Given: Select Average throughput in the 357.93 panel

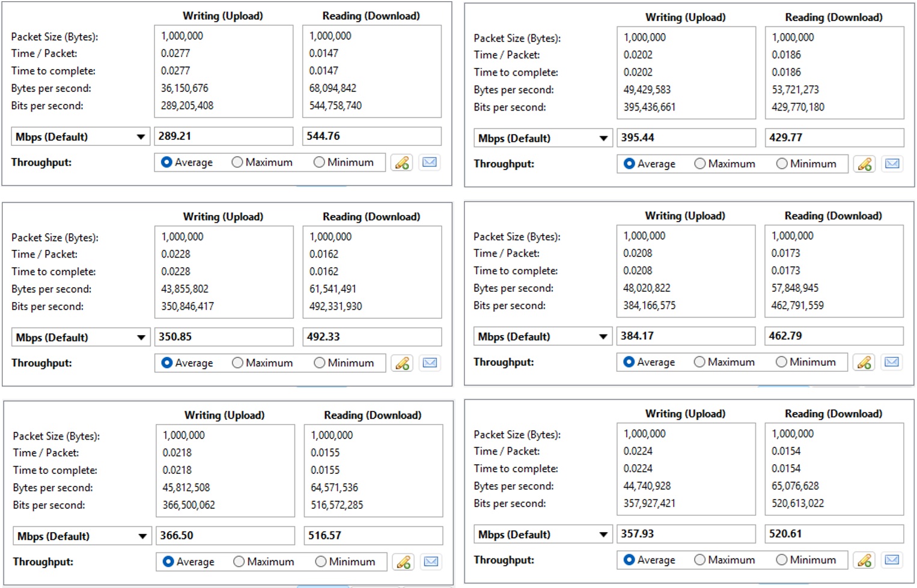Looking at the screenshot, I should click(x=629, y=560).
